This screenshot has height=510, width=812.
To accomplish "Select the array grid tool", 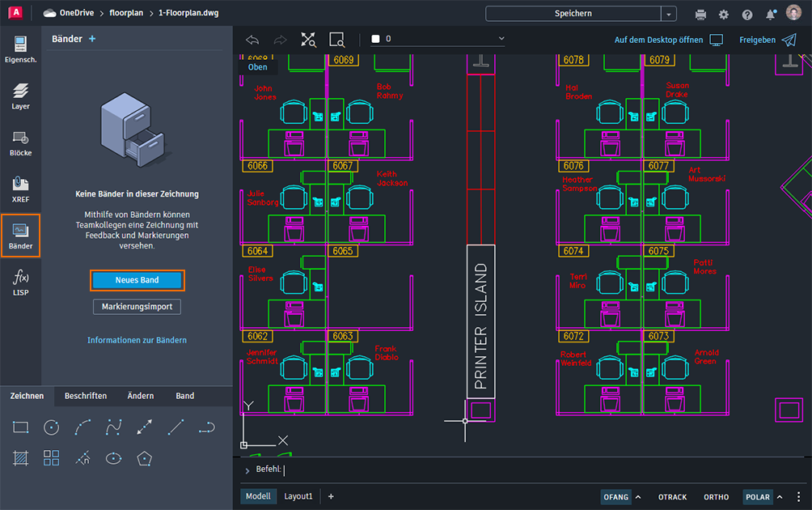I will point(51,458).
